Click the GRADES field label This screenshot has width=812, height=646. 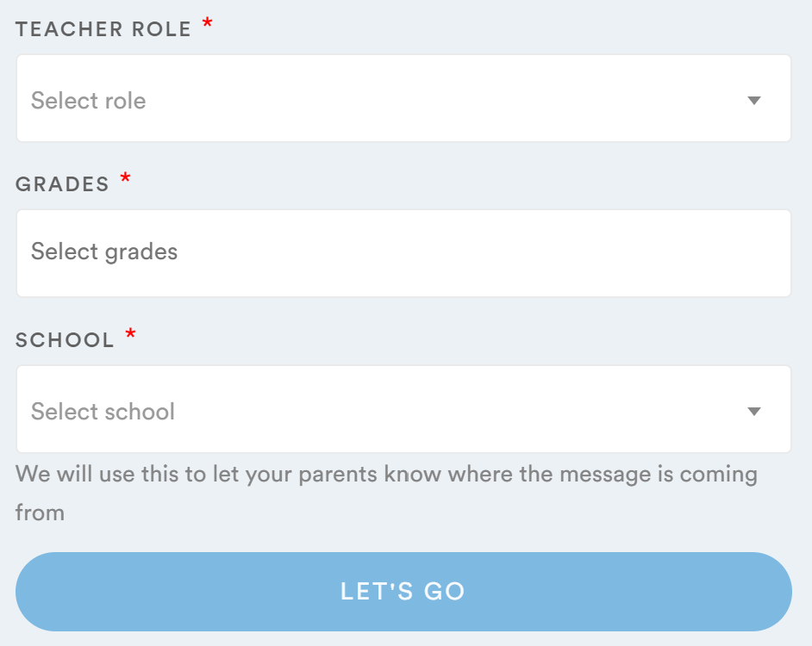pos(62,184)
